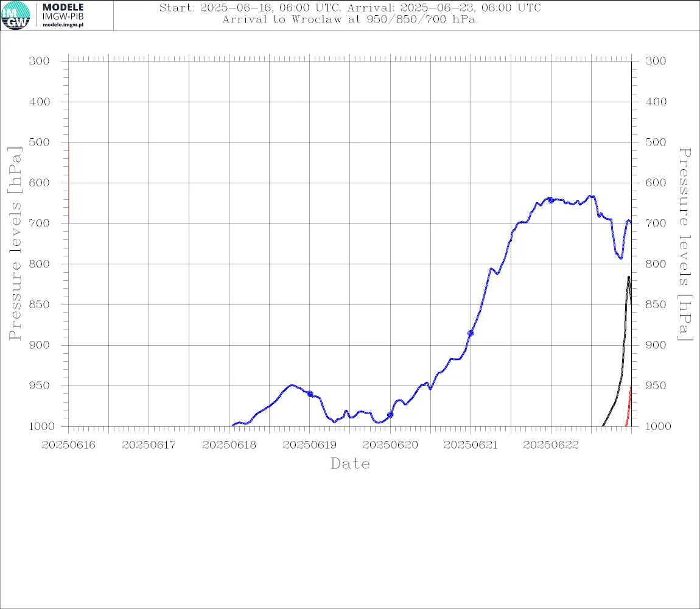The width and height of the screenshot is (700, 609).
Task: Click date label 20250616
Action: click(68, 445)
